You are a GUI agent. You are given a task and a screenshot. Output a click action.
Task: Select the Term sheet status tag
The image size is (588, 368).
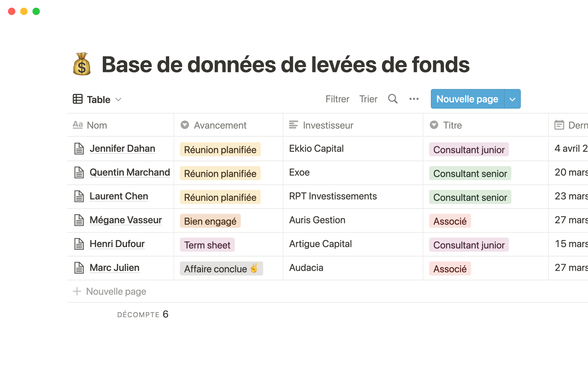tap(207, 245)
